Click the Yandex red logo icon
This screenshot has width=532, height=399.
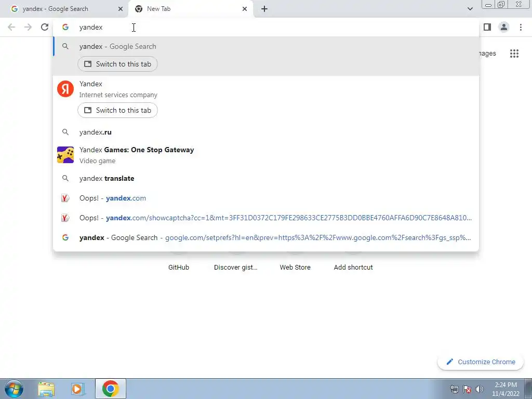coord(65,89)
